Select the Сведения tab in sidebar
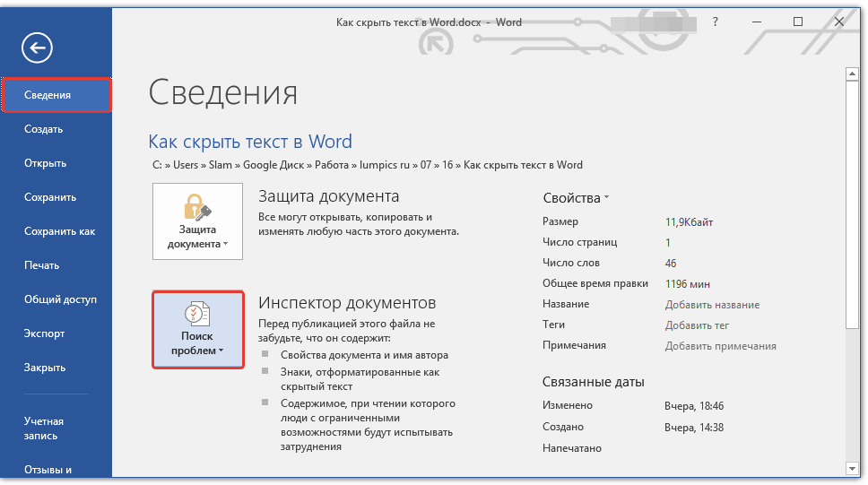Screen dimensions: 868x485 [56, 95]
